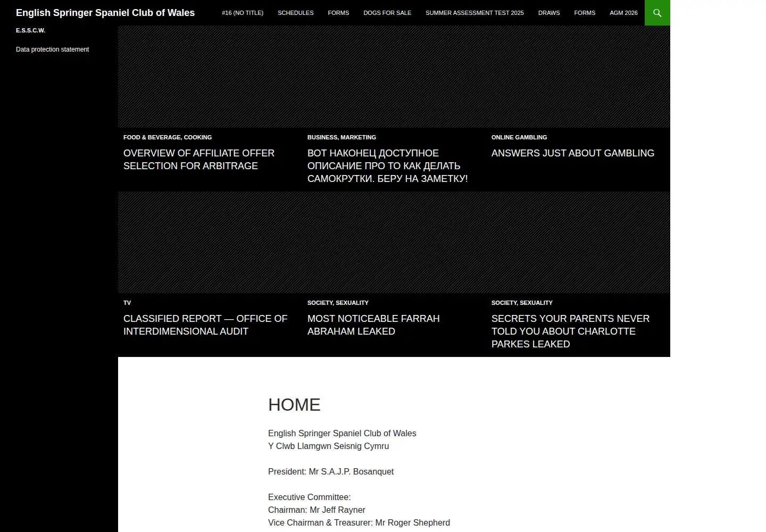
Task: Go to the SCHEDULES menu page
Action: [x=295, y=13]
